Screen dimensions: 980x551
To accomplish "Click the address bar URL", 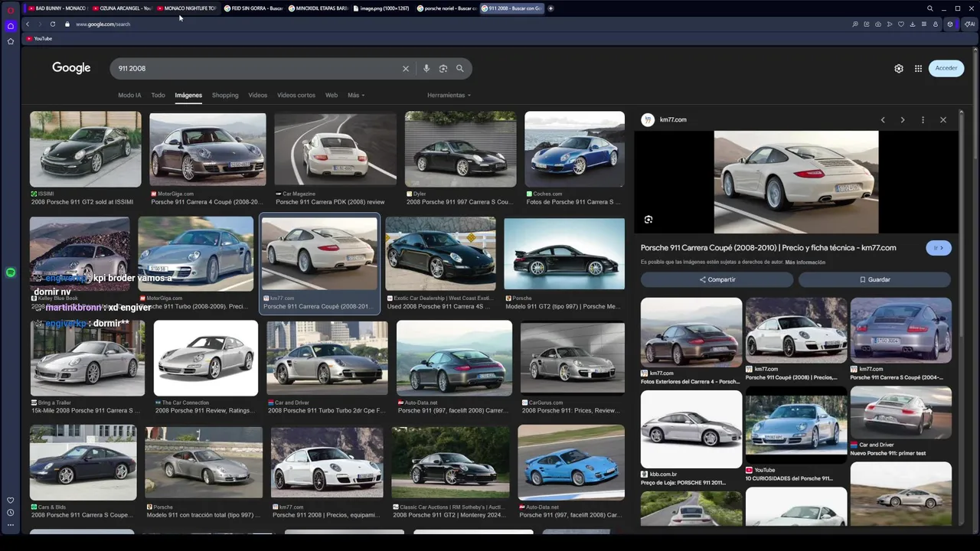I will [x=103, y=24].
